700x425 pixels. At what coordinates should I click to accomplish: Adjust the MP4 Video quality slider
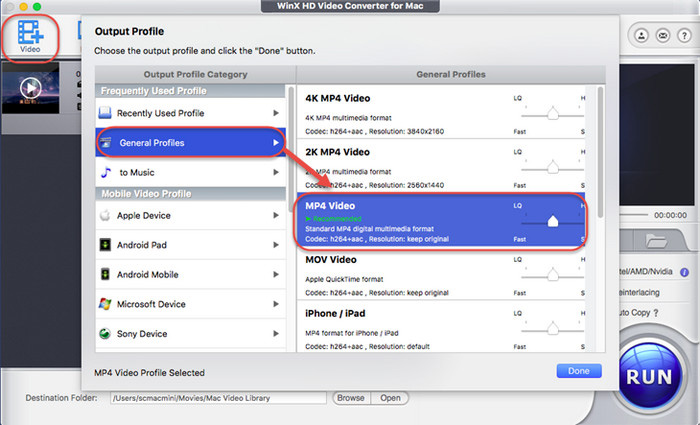pyautogui.click(x=553, y=221)
